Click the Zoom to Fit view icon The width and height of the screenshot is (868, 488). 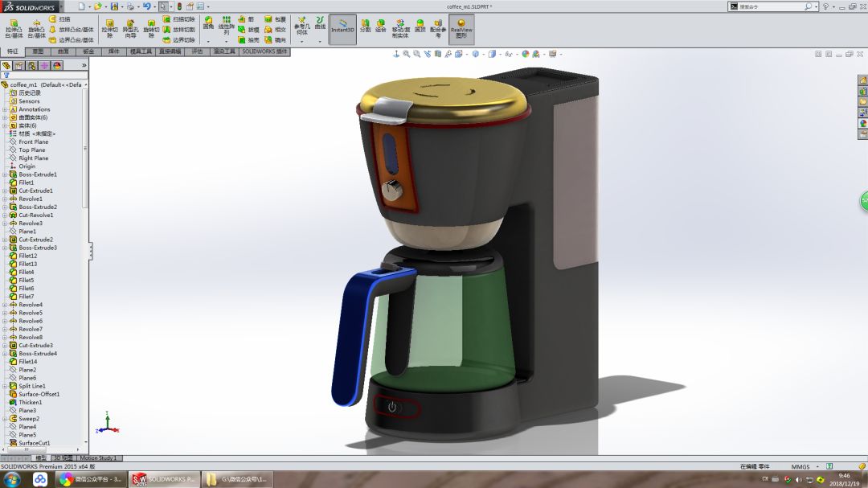click(407, 54)
